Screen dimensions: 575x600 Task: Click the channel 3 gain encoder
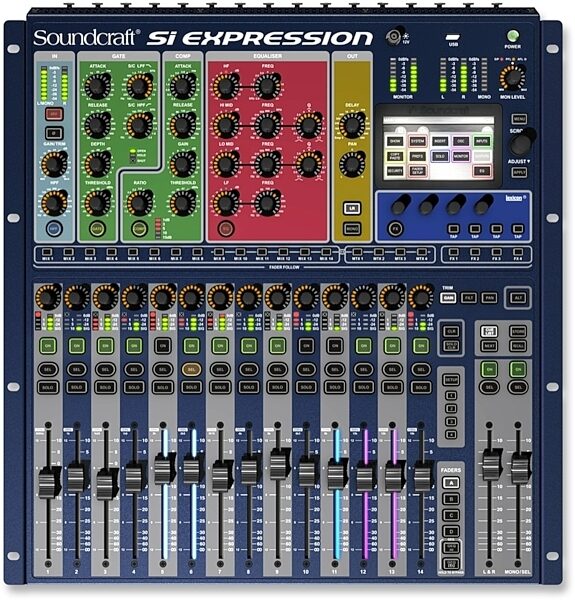(x=105, y=297)
